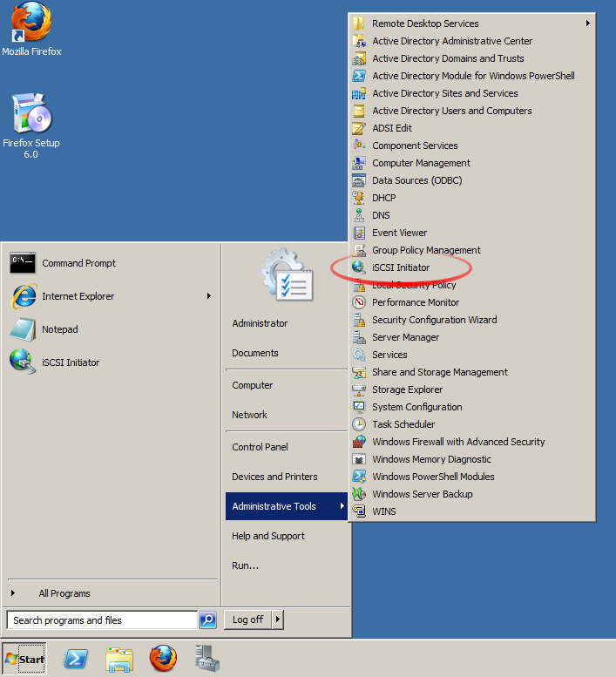Expand the Remote Desktop Services submenu arrow
The width and height of the screenshot is (616, 677).
[x=587, y=24]
